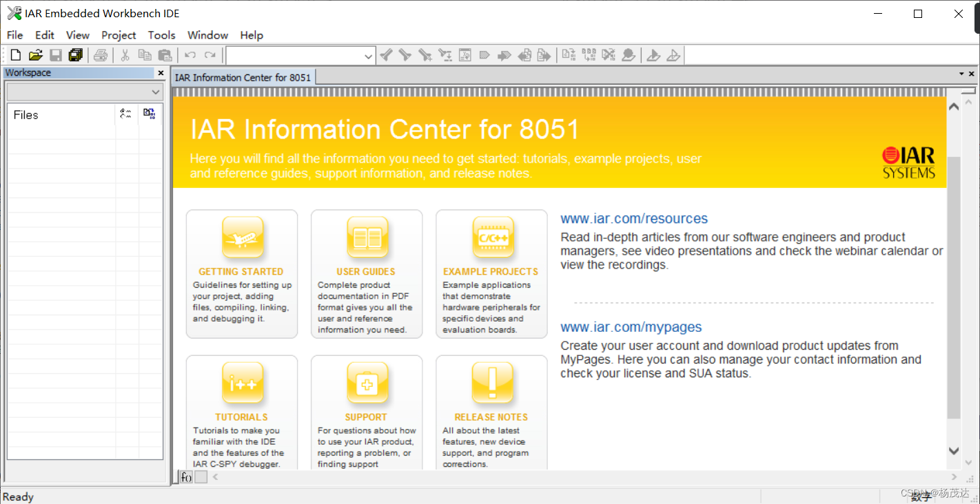Click the Files column header

(x=61, y=115)
